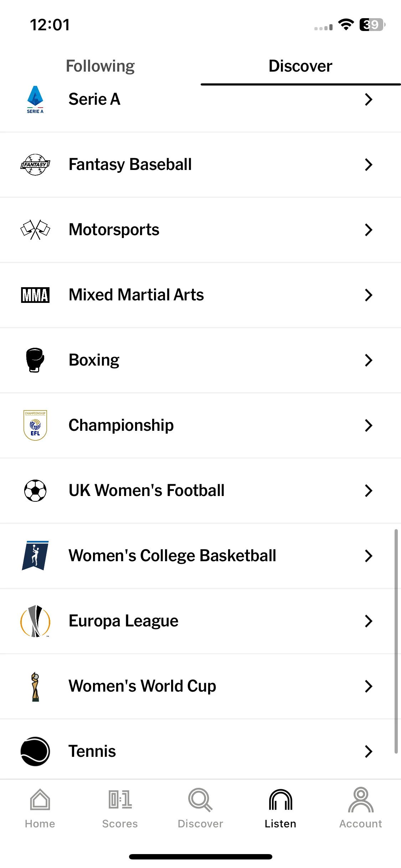Open the Championship row chevron
The image size is (401, 868).
point(369,425)
